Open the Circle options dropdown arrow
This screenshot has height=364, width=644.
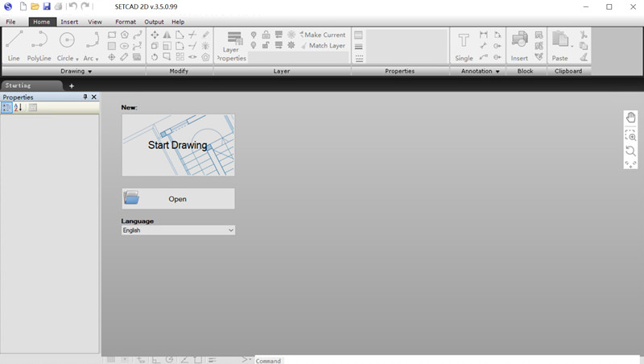(76, 59)
